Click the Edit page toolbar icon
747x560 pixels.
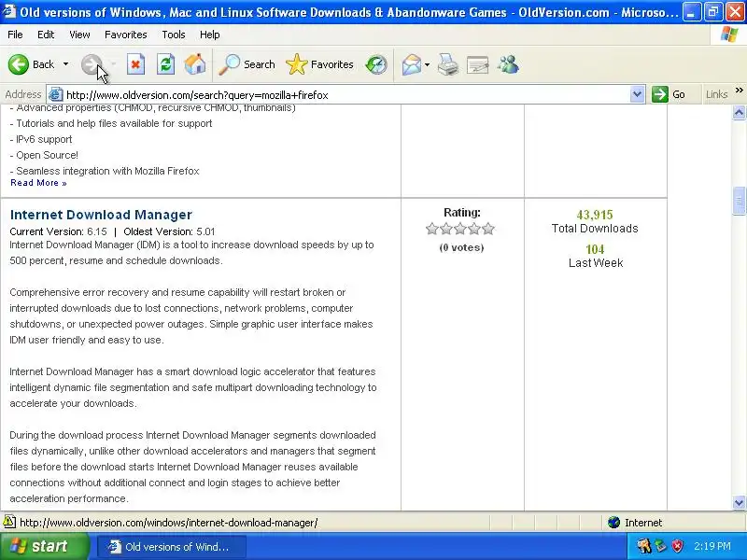[x=478, y=64]
